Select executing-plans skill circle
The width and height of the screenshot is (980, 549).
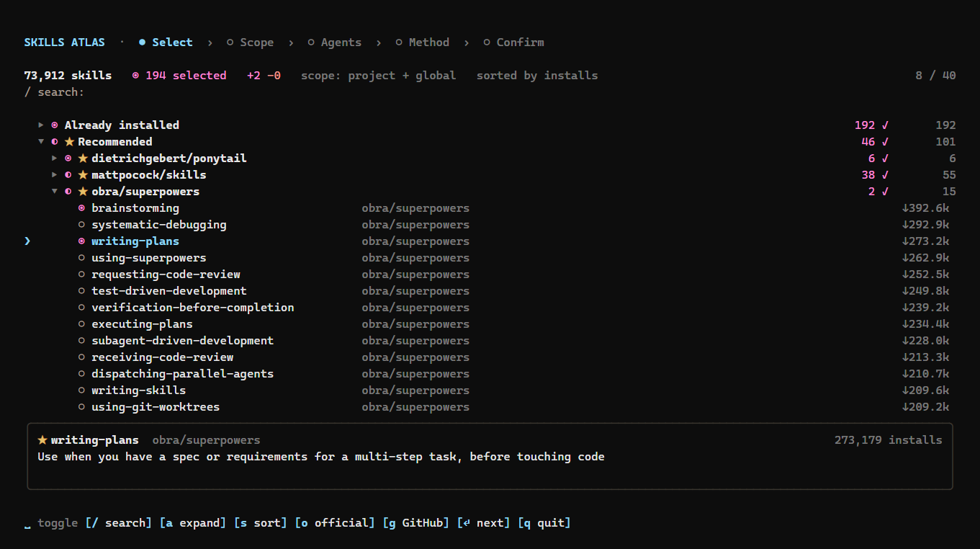click(x=81, y=324)
